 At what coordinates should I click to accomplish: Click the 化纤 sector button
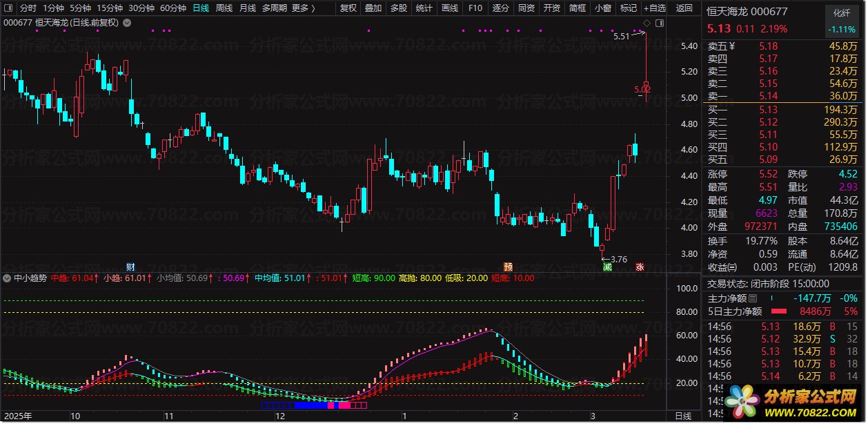(x=842, y=12)
